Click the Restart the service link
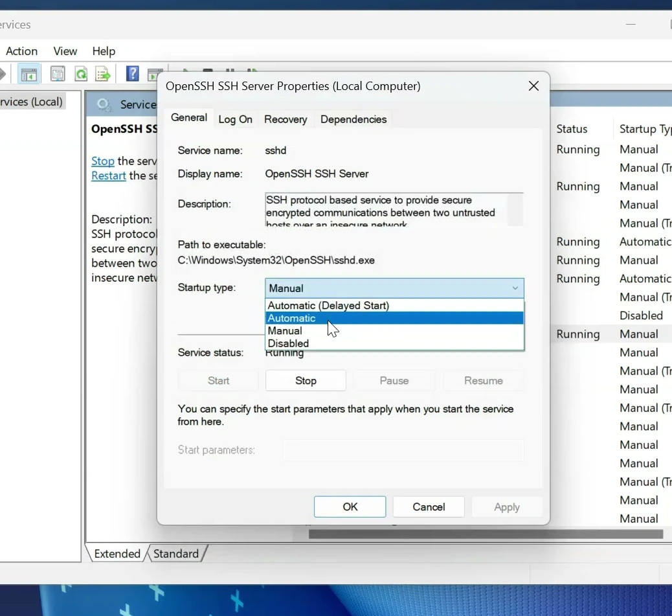672x616 pixels. (108, 176)
